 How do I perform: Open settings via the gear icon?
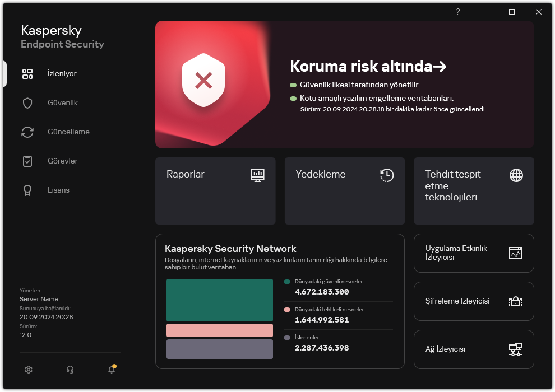pos(28,370)
